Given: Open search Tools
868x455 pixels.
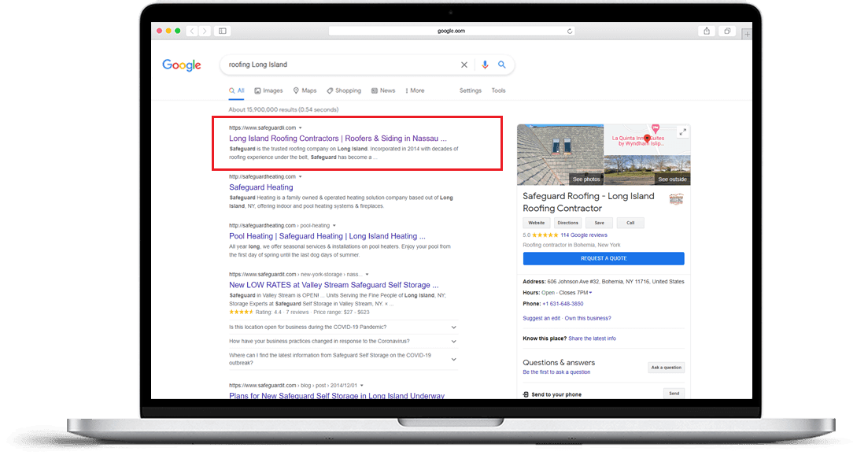Looking at the screenshot, I should 498,91.
